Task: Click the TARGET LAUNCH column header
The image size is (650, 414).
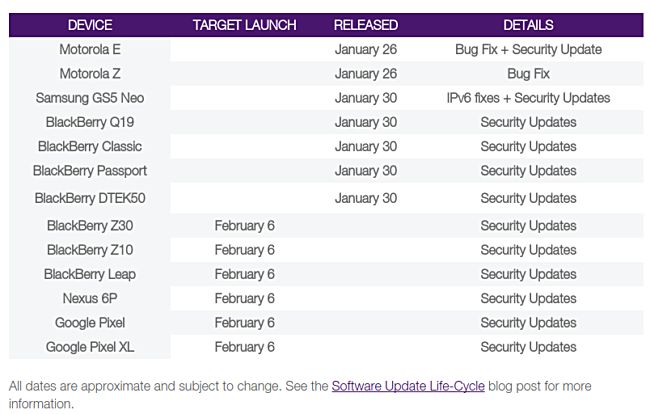Action: click(x=245, y=25)
